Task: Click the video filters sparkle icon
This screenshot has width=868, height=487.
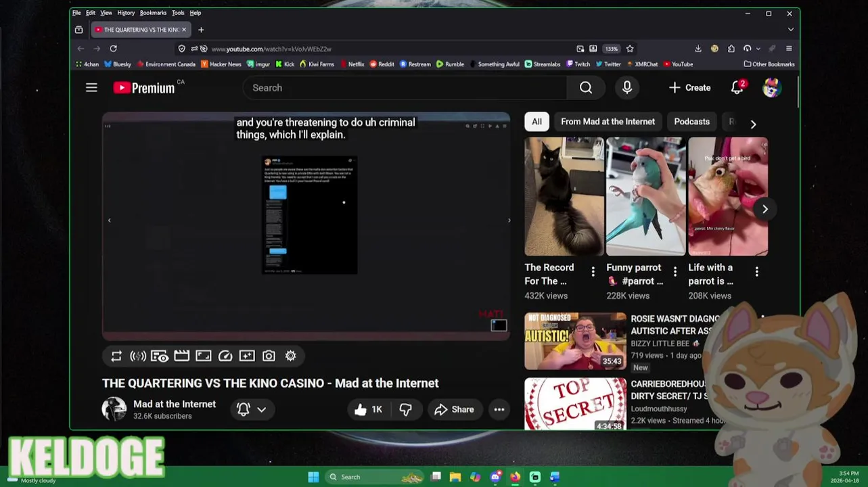Action: pyautogui.click(x=247, y=356)
